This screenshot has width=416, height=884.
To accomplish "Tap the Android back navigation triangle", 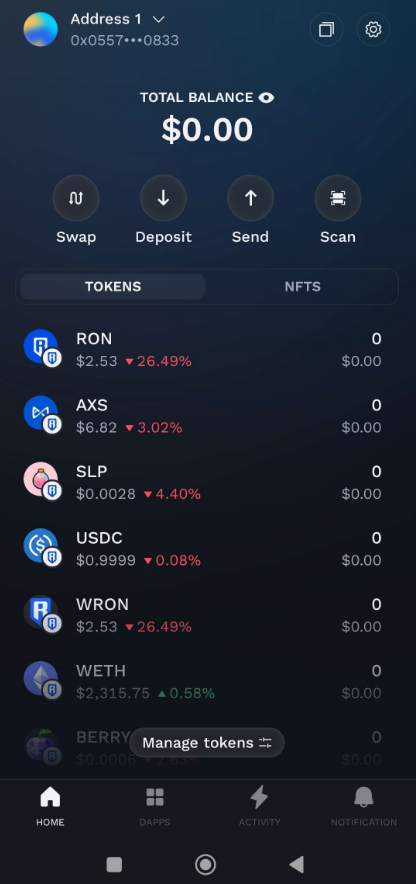I will 296,864.
